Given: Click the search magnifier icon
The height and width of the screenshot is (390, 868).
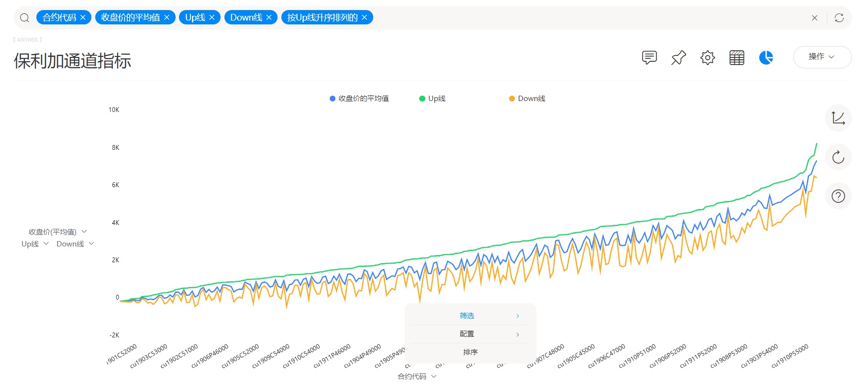Looking at the screenshot, I should 24,18.
